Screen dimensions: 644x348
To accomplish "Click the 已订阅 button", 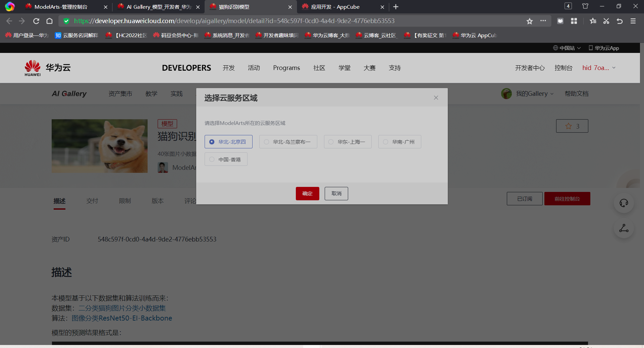I will coord(525,199).
